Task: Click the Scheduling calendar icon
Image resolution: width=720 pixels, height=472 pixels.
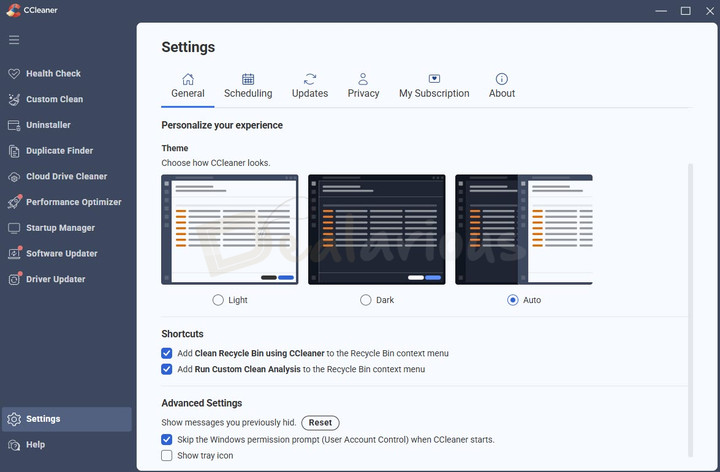Action: [x=248, y=79]
